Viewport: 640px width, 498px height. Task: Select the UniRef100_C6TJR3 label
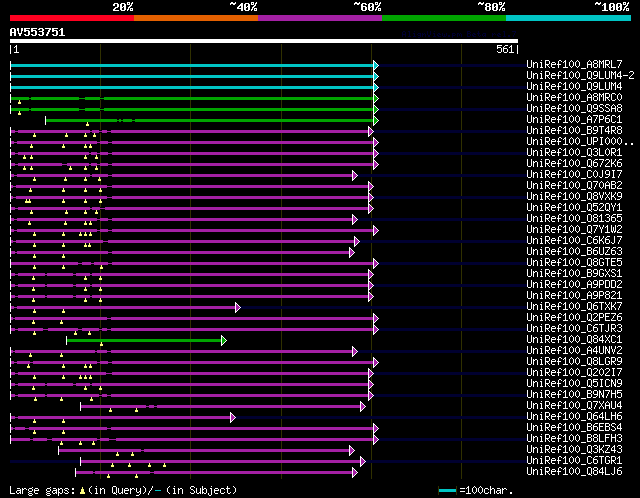coord(574,329)
